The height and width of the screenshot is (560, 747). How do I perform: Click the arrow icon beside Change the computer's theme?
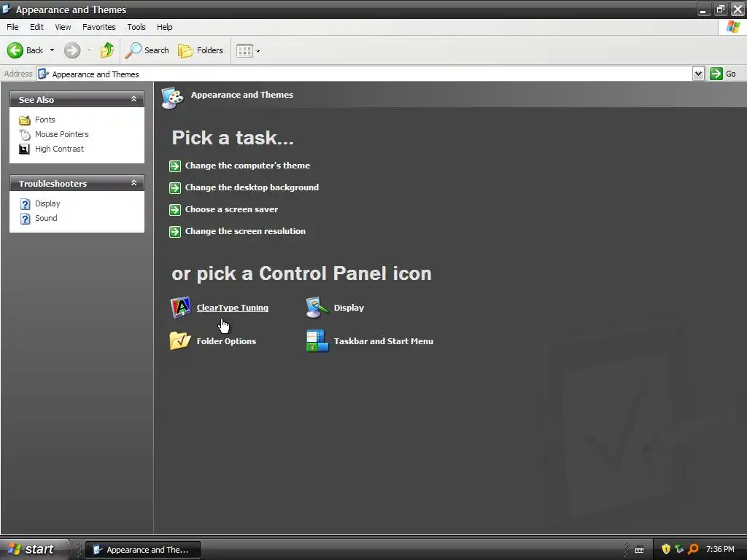pos(175,166)
